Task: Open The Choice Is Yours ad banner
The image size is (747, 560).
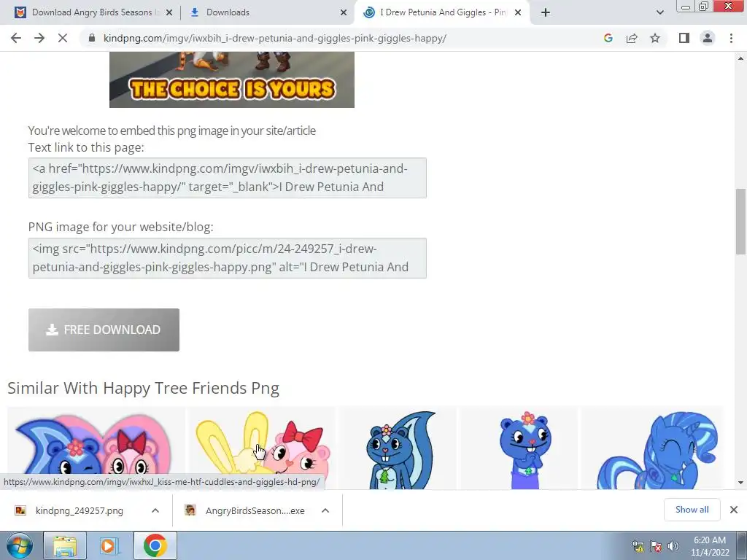Action: coord(232,79)
